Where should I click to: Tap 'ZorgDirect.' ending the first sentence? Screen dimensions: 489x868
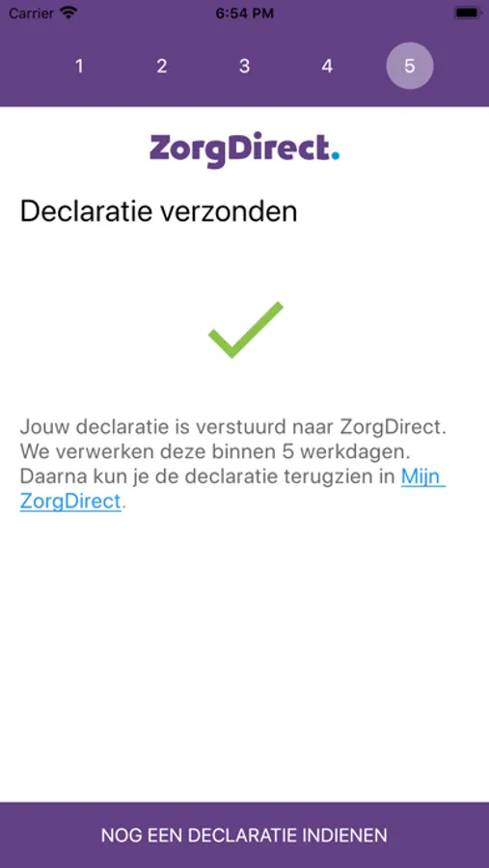tap(393, 427)
